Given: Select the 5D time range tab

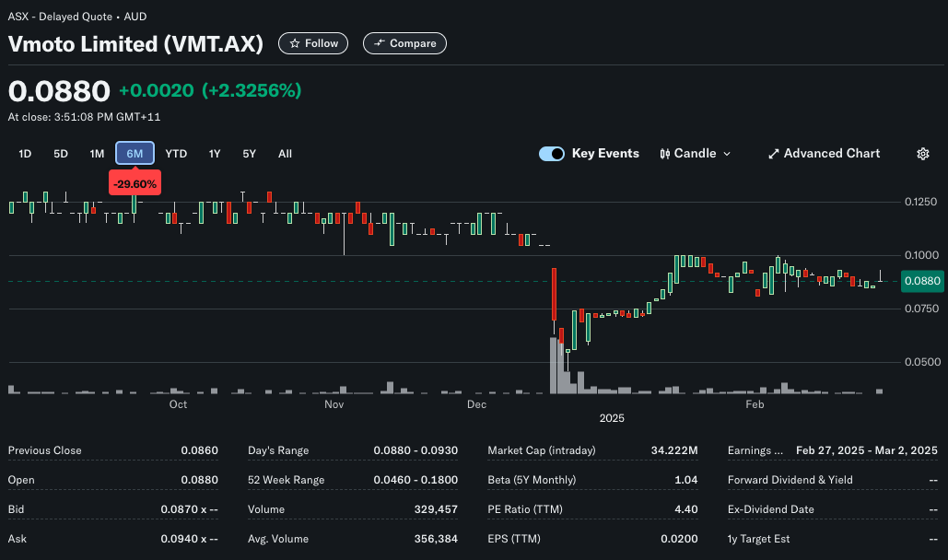Looking at the screenshot, I should tap(61, 154).
